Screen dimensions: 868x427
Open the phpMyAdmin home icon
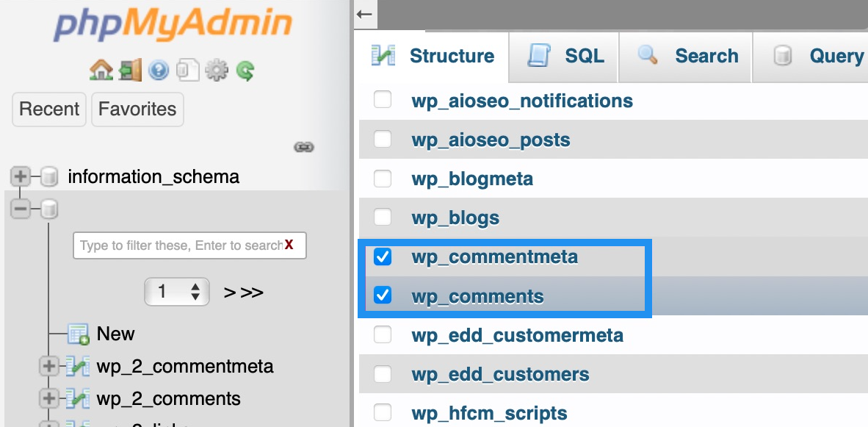click(101, 71)
